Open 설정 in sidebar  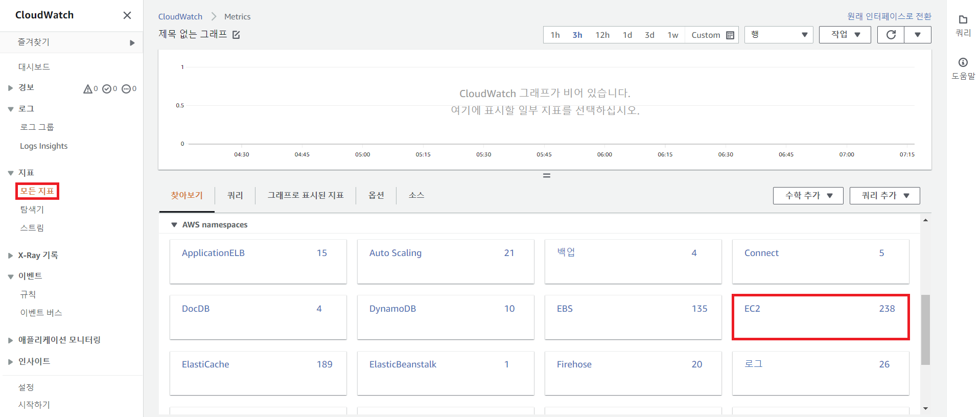(x=26, y=387)
